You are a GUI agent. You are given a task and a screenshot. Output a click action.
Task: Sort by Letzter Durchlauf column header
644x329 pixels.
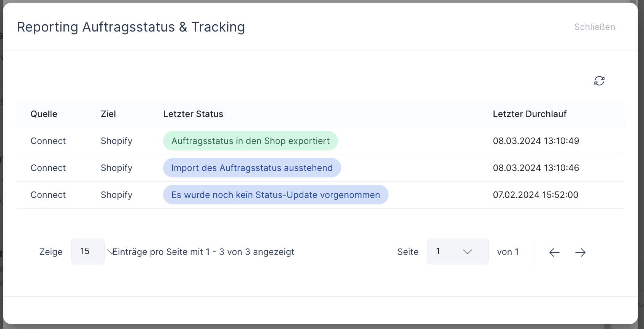530,114
